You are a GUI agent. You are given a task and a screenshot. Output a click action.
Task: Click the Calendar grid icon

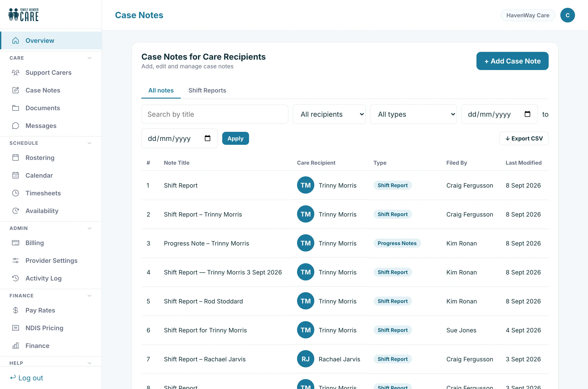pyautogui.click(x=16, y=175)
